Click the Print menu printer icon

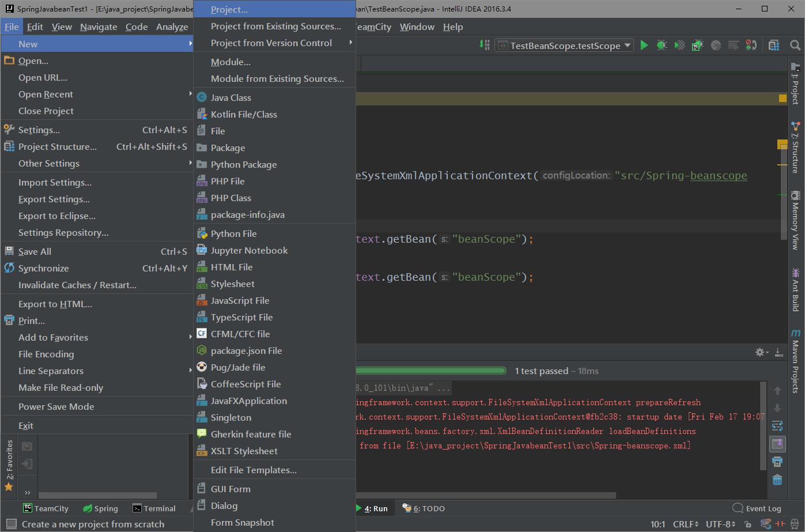pyautogui.click(x=9, y=320)
